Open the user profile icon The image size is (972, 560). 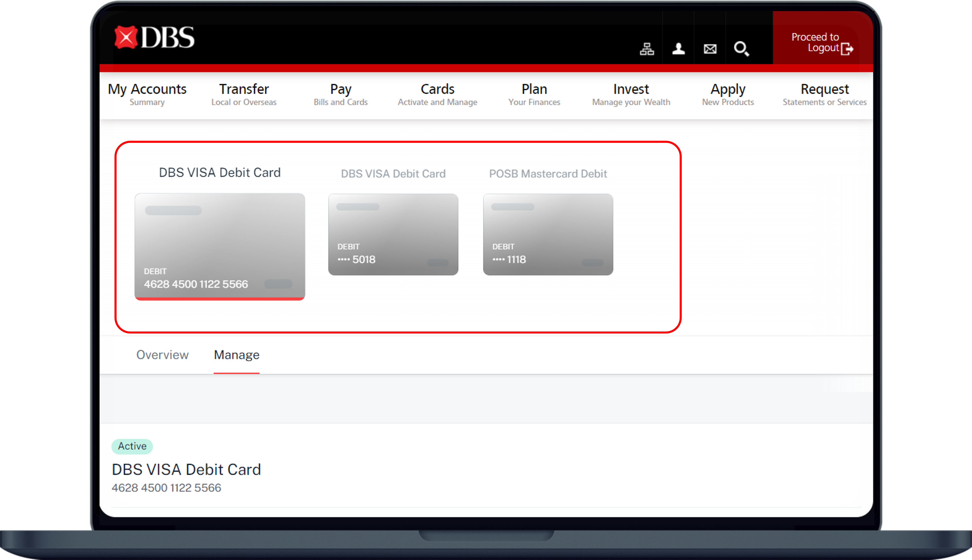[678, 49]
